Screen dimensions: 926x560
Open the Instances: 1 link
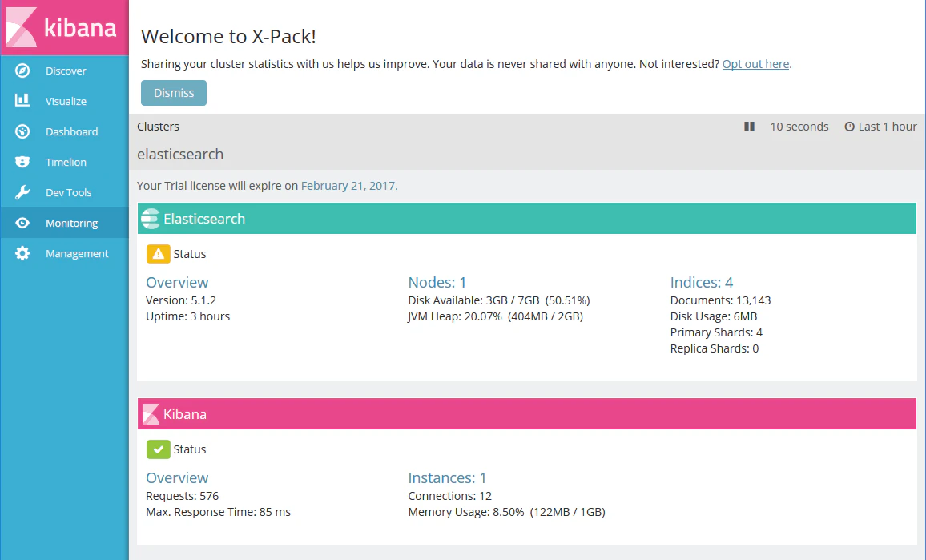447,478
